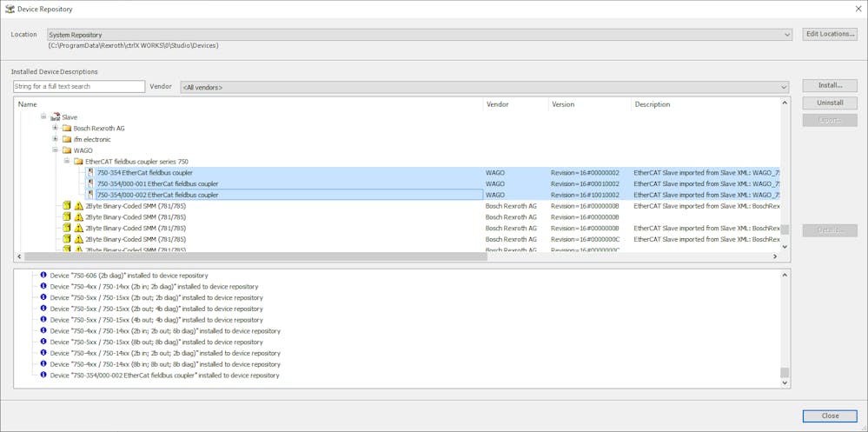
Task: Click the info icon beside "750-5xx / 750-15xx (8b out; 8b diag)"
Action: click(43, 342)
